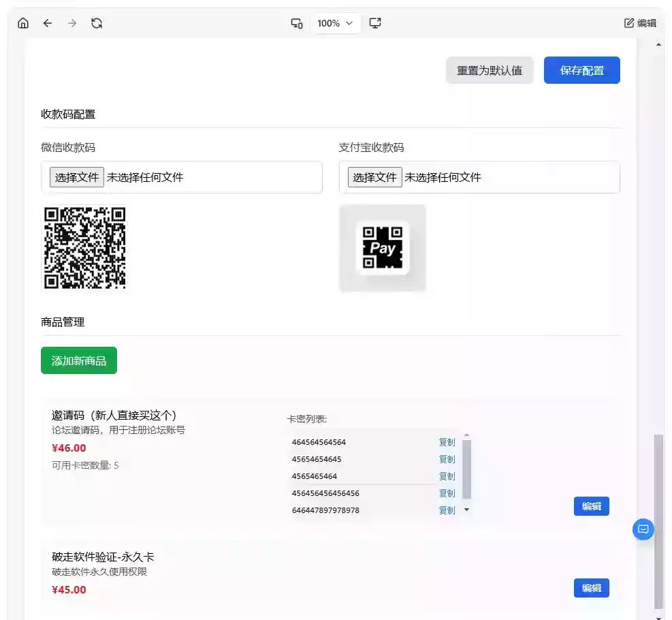672x620 pixels.
Task: Choose file for 微信收款码 upload
Action: click(76, 176)
